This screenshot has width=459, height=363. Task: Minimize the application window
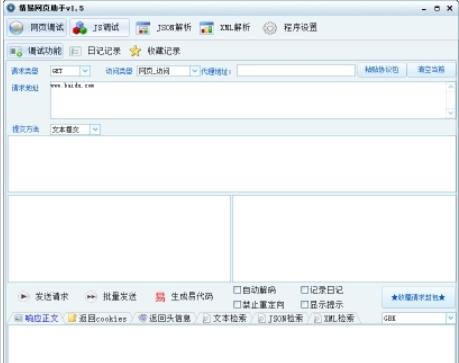click(x=424, y=9)
